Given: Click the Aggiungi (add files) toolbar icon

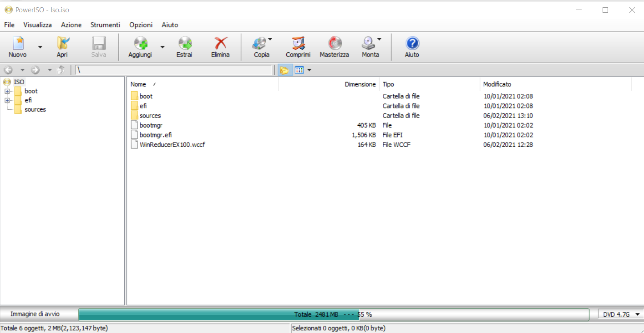Looking at the screenshot, I should (x=140, y=43).
